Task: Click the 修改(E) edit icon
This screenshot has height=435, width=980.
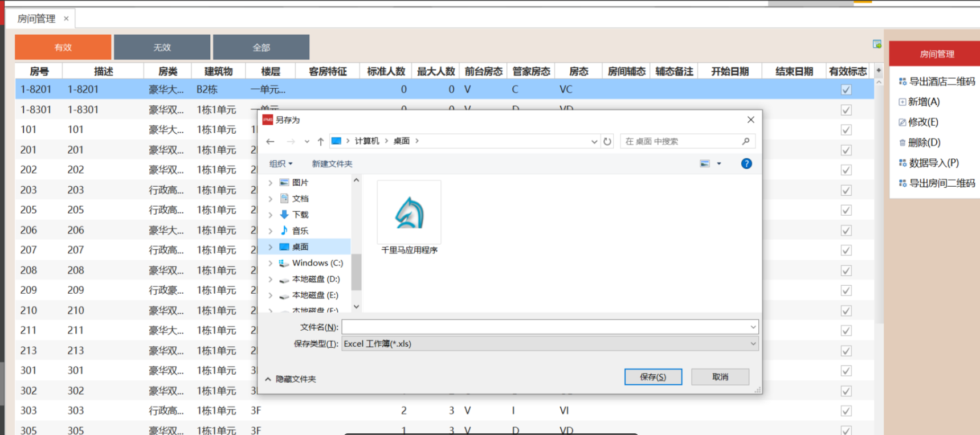Action: 902,122
